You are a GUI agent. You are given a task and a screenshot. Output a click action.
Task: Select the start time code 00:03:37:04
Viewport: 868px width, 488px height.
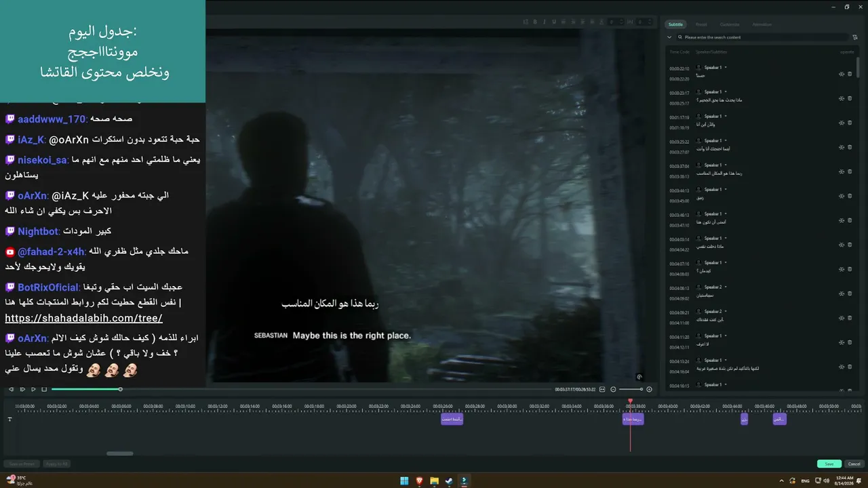click(679, 166)
